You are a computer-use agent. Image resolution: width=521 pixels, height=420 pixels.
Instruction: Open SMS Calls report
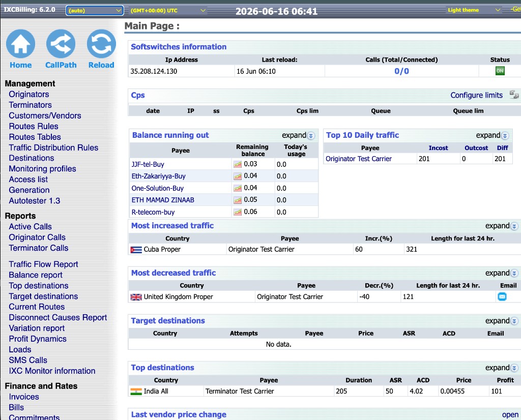coord(28,360)
